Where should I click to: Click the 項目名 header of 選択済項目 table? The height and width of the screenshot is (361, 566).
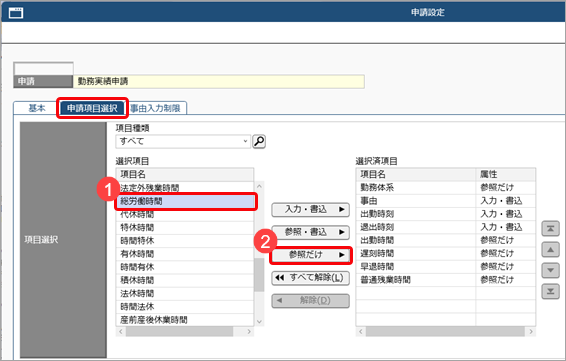416,174
